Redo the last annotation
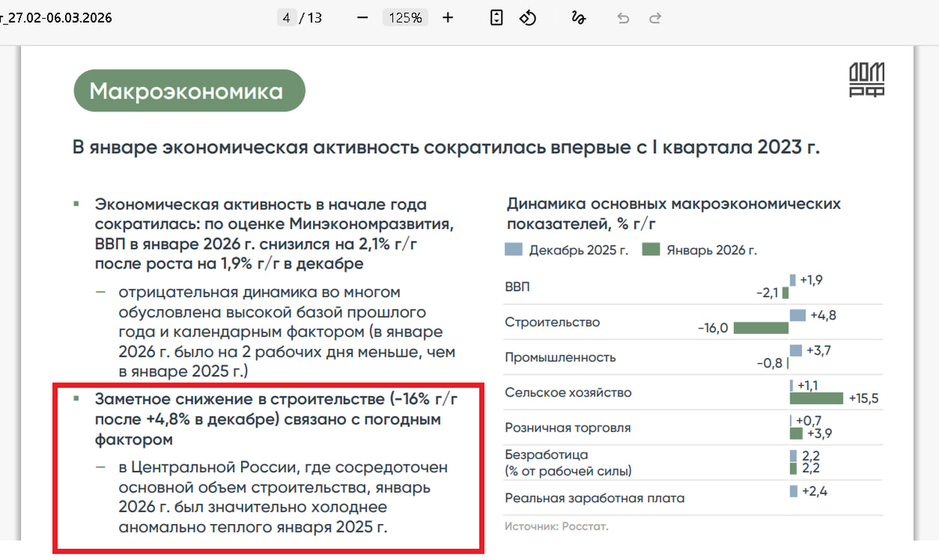Viewport: 939px width, 560px height. pyautogui.click(x=656, y=17)
